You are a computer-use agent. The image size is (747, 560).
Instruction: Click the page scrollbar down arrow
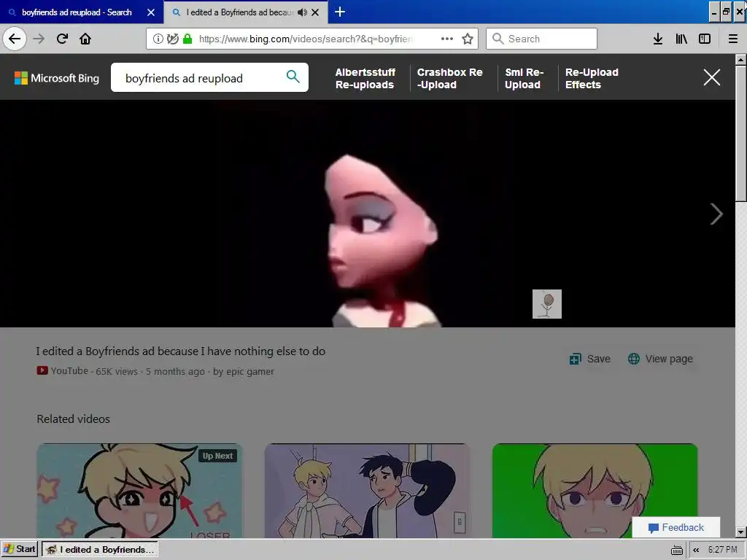click(x=741, y=532)
